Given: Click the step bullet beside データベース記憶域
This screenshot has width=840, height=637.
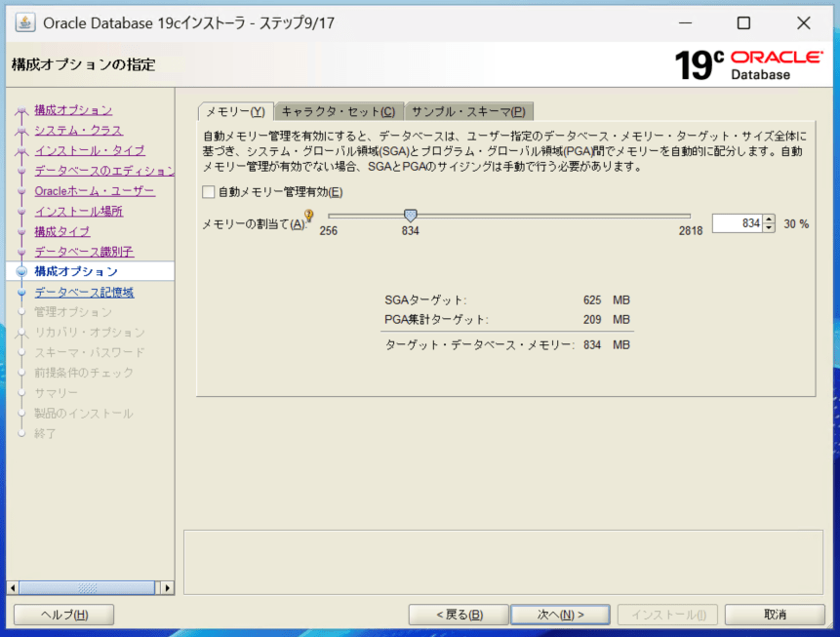Looking at the screenshot, I should [x=21, y=292].
